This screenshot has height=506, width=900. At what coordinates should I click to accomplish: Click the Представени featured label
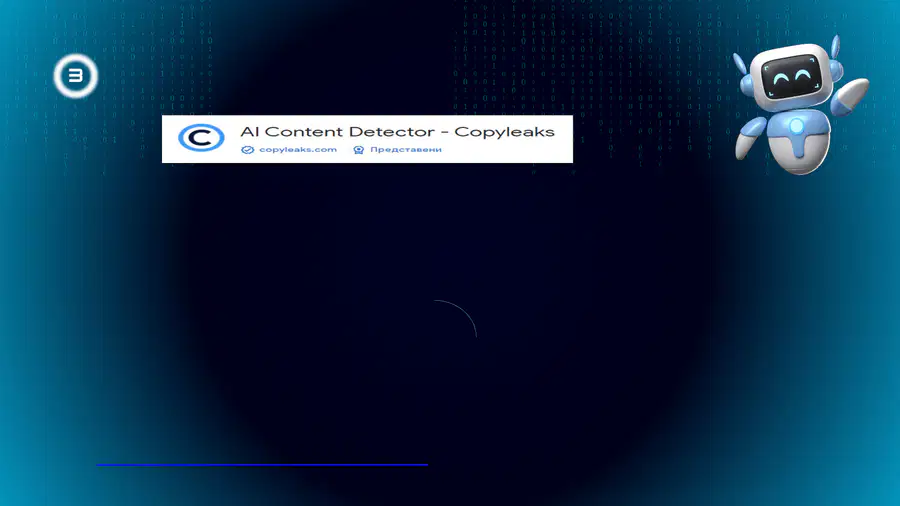406,150
